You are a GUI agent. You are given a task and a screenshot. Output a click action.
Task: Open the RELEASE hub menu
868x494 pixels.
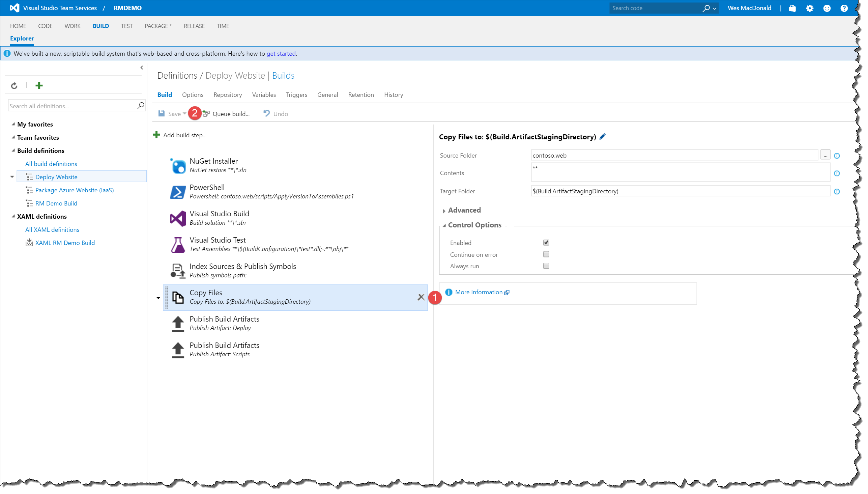(194, 26)
